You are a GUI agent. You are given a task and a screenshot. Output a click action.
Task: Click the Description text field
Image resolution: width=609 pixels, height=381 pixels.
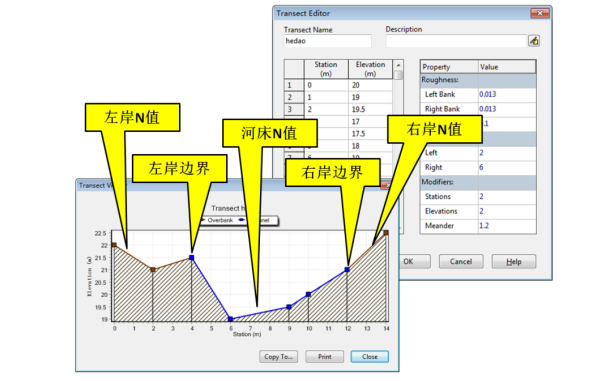tap(456, 41)
